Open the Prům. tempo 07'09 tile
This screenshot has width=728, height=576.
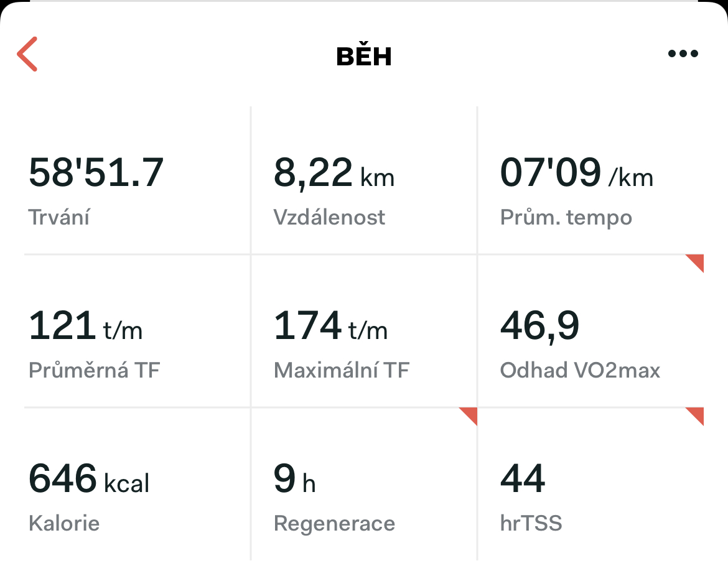coord(591,180)
